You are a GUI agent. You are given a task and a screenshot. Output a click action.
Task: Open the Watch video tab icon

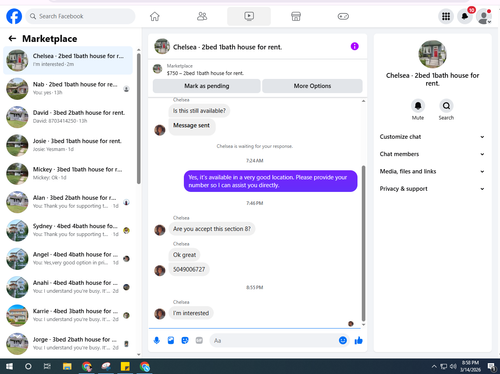pyautogui.click(x=249, y=16)
